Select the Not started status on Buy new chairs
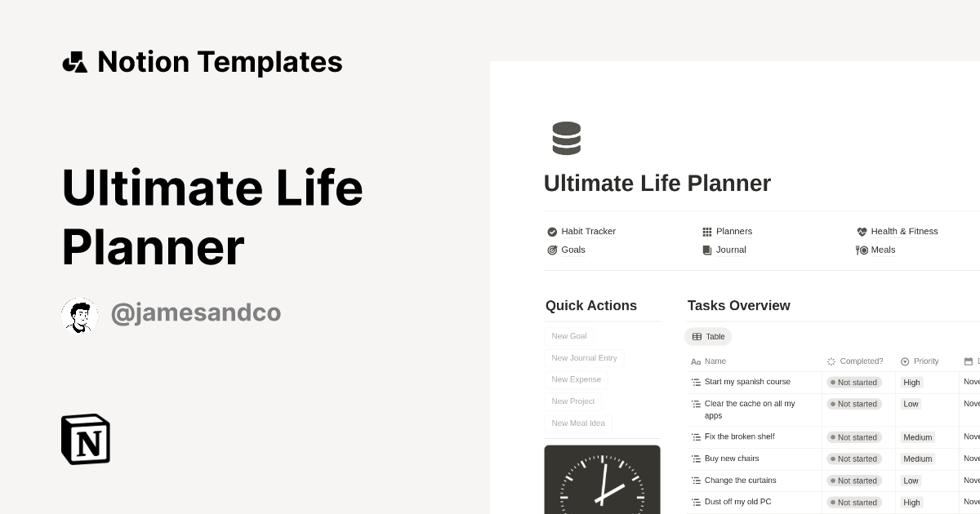This screenshot has height=514, width=980. [854, 459]
